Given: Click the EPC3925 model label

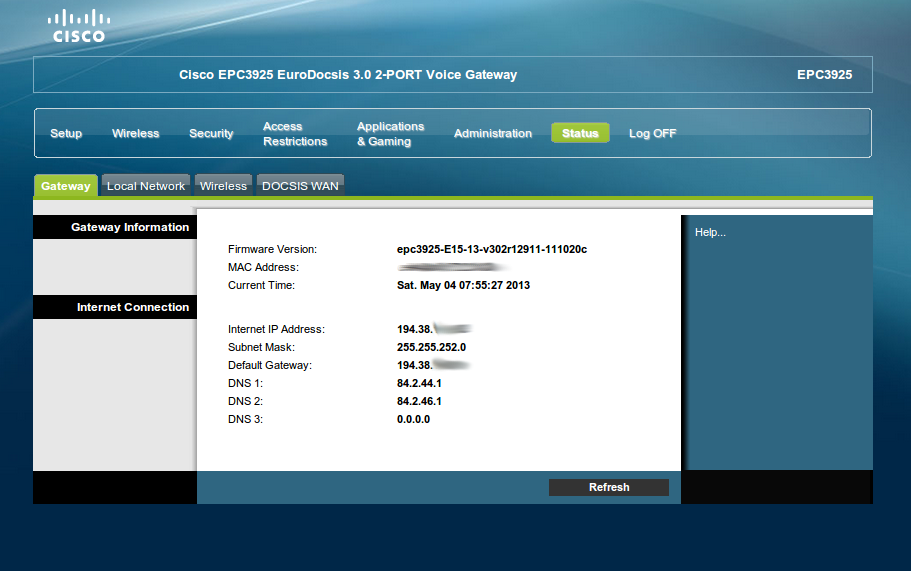Looking at the screenshot, I should [x=824, y=75].
